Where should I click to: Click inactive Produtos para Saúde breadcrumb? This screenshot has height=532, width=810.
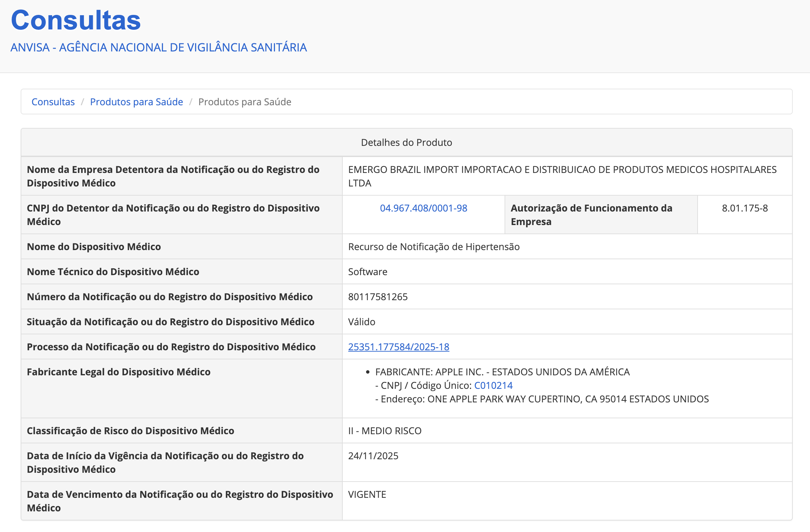[x=244, y=102]
